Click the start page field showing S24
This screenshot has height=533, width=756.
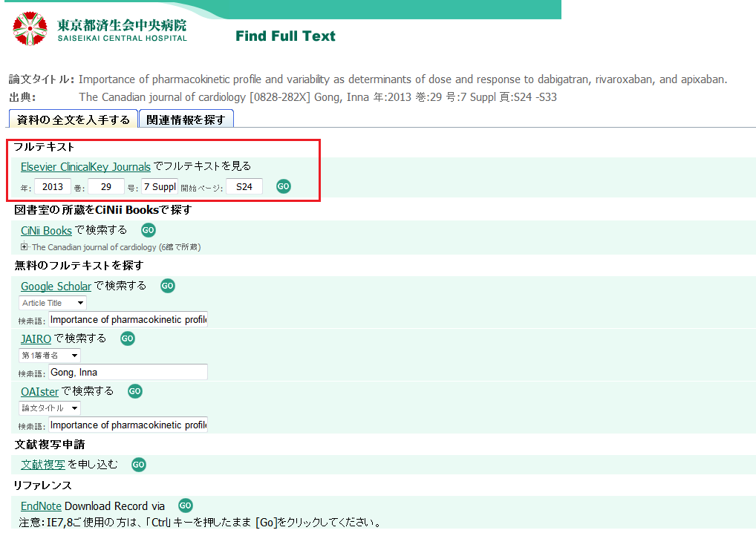pos(244,187)
